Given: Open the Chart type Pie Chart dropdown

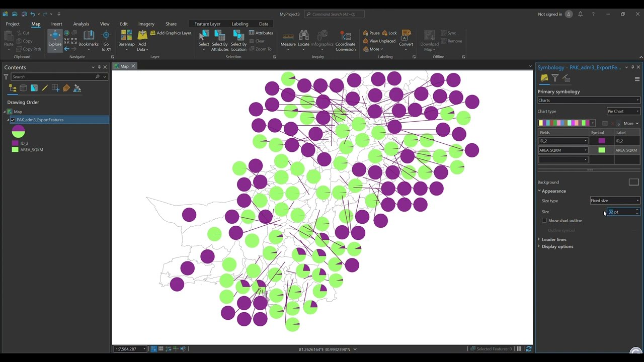Looking at the screenshot, I should pos(623,112).
